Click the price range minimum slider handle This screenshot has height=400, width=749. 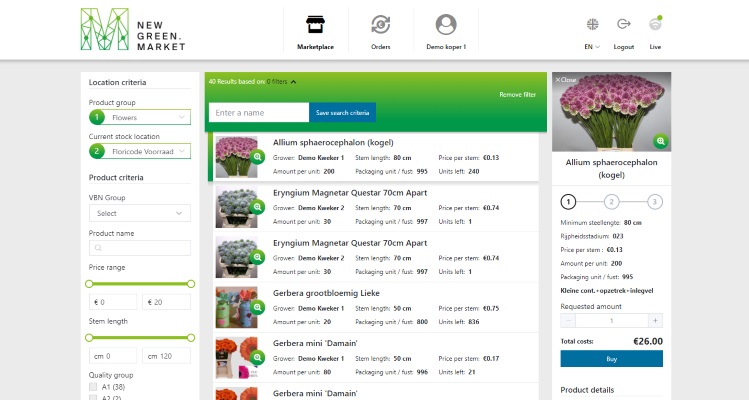click(89, 284)
